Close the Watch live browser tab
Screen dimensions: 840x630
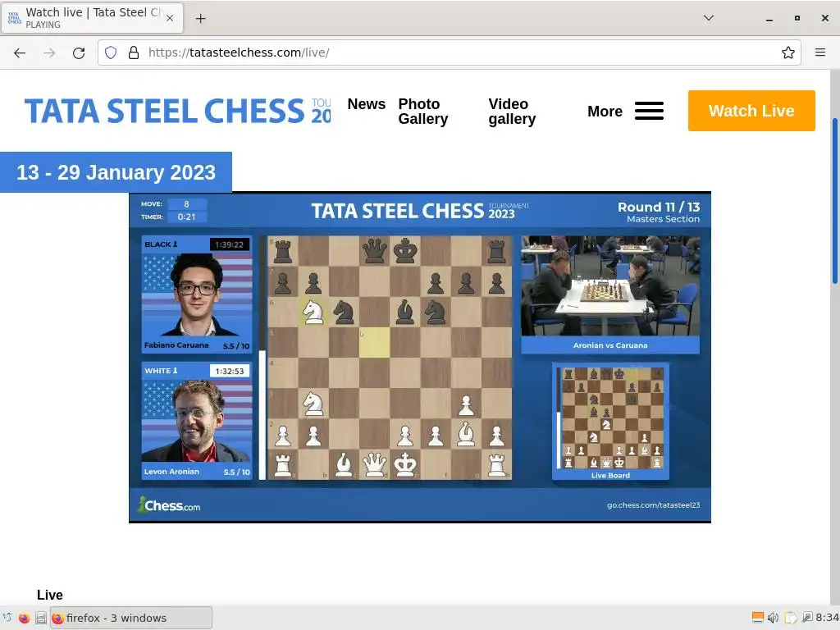tap(169, 18)
